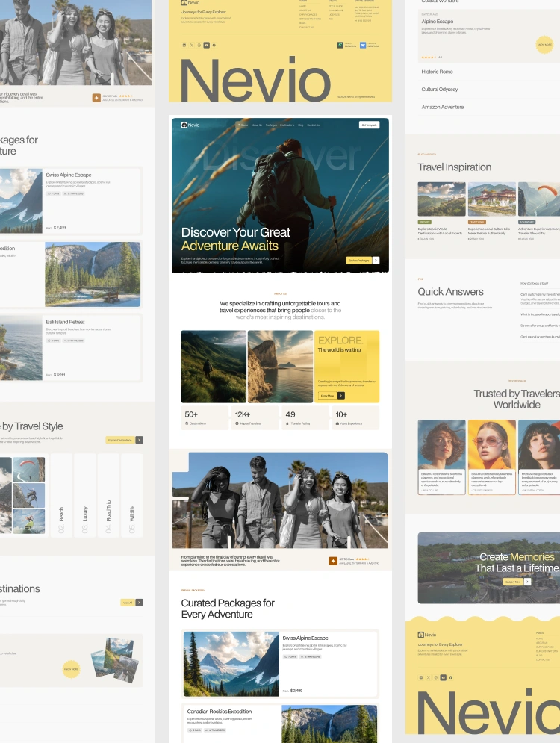560x743 pixels.
Task: Open Blog in the hero navigation
Action: click(301, 125)
